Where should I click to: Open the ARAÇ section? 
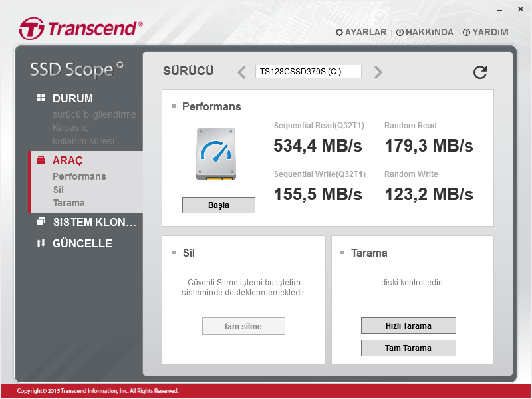pos(68,160)
